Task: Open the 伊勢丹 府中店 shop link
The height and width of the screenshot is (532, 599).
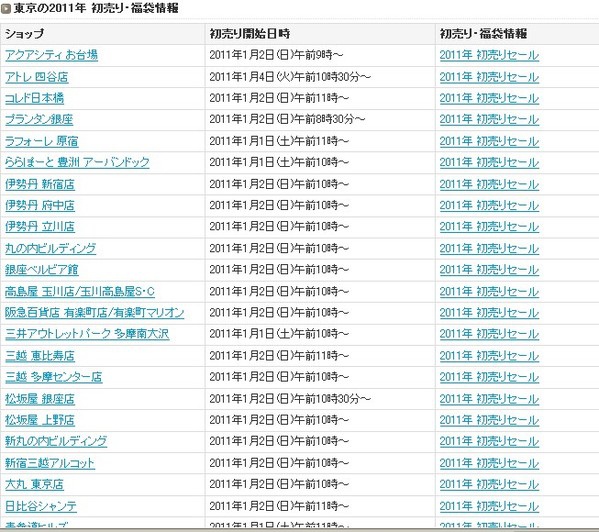Action: [x=40, y=205]
